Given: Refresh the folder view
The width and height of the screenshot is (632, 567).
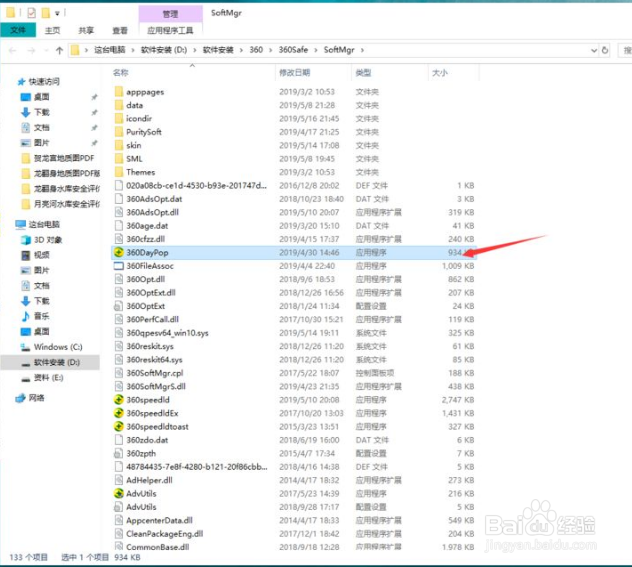Looking at the screenshot, I should (605, 50).
